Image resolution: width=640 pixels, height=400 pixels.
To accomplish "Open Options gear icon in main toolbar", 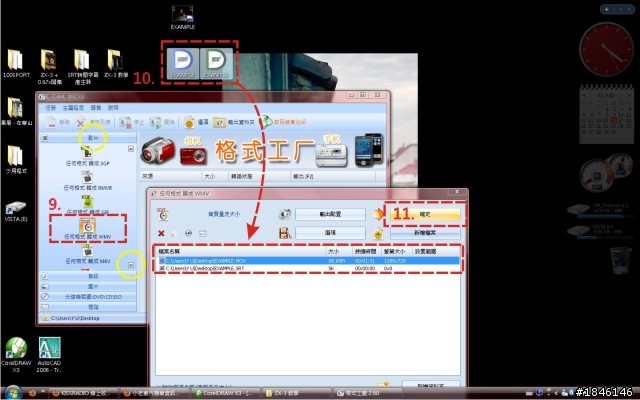I will click(x=189, y=122).
